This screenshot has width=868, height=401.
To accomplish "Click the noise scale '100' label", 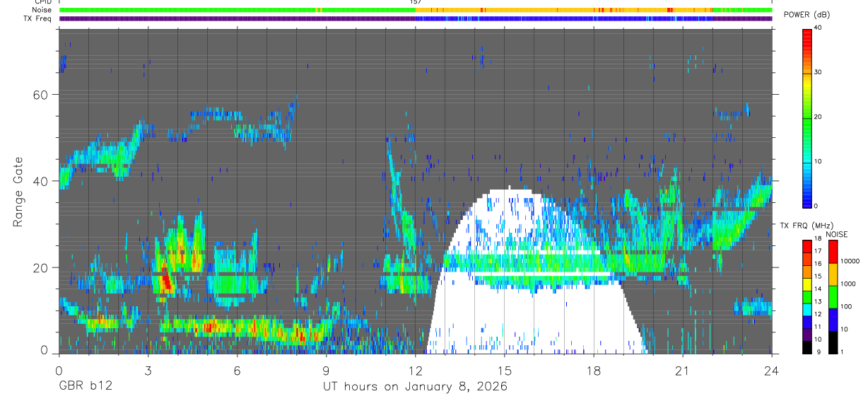I will [847, 306].
